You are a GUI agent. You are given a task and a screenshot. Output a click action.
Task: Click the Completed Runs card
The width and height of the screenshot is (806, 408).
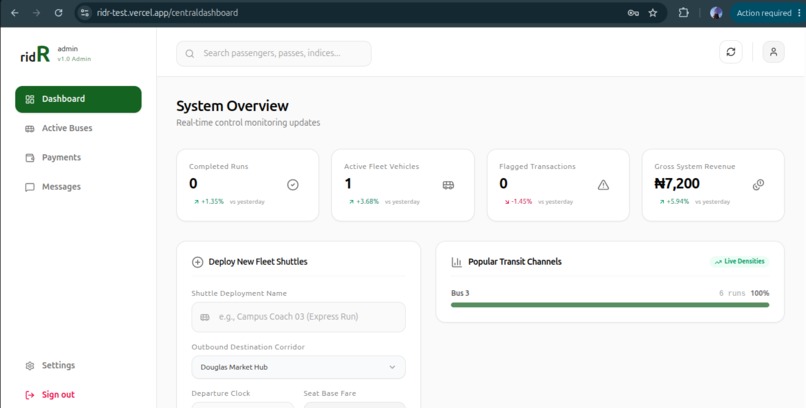pyautogui.click(x=247, y=185)
